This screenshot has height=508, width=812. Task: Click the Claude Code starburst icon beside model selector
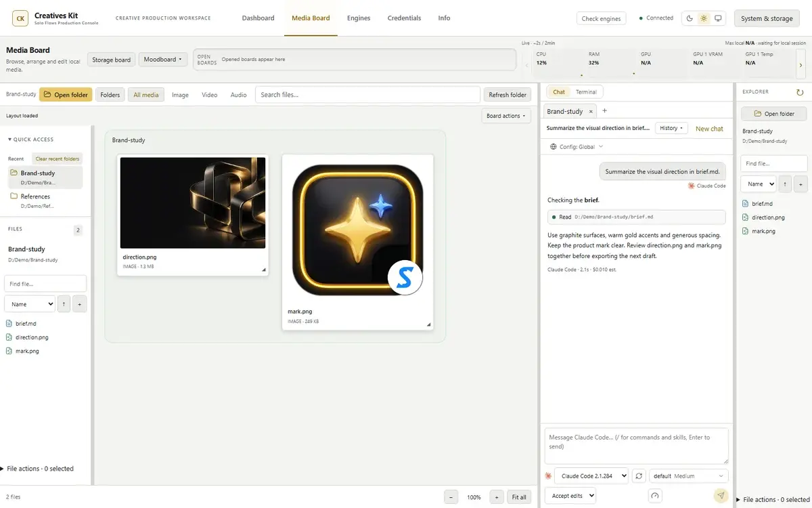(x=549, y=476)
